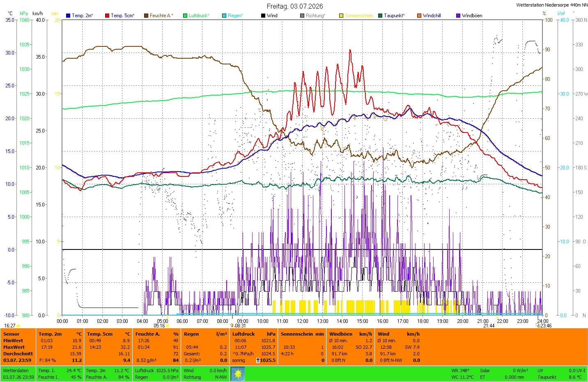Click the sunset marker at 21:44
This screenshot has height=382, width=588.
(x=497, y=326)
